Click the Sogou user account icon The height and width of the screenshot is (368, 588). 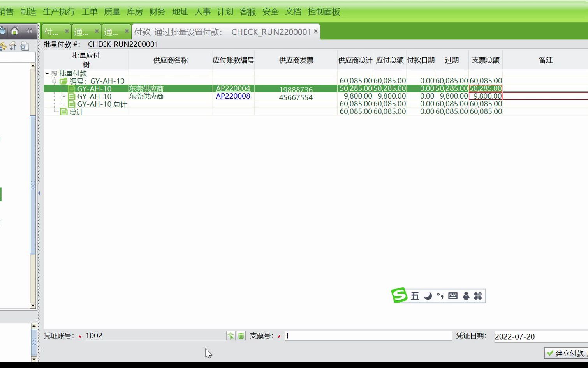[x=466, y=296]
